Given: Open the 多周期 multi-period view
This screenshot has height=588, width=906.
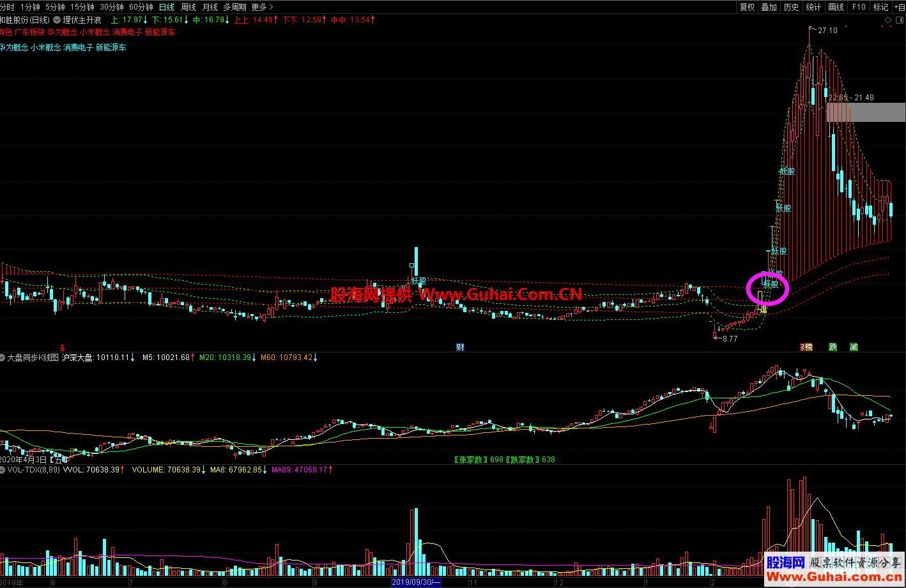Looking at the screenshot, I should click(234, 7).
